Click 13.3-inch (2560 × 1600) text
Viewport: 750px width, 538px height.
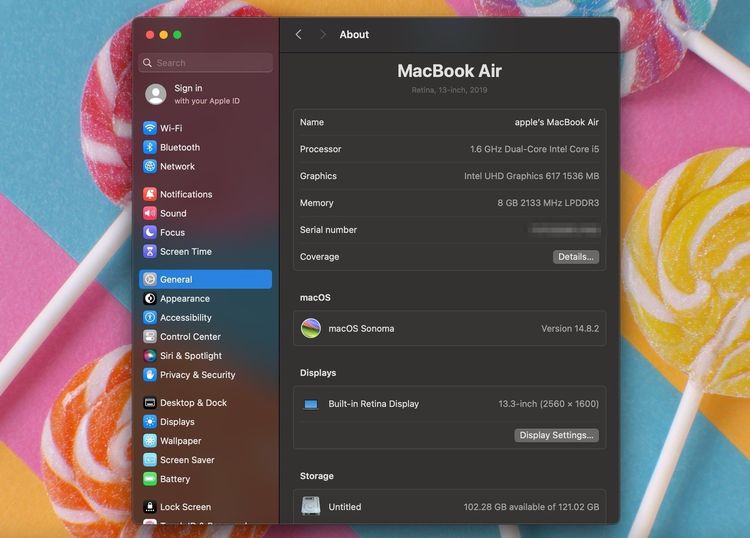coord(549,404)
